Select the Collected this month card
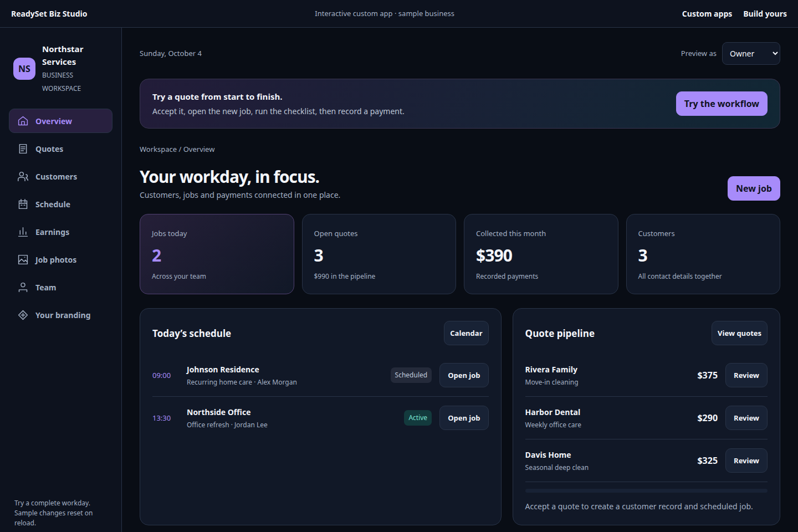Screen dimensions: 798x532 [x=541, y=254]
